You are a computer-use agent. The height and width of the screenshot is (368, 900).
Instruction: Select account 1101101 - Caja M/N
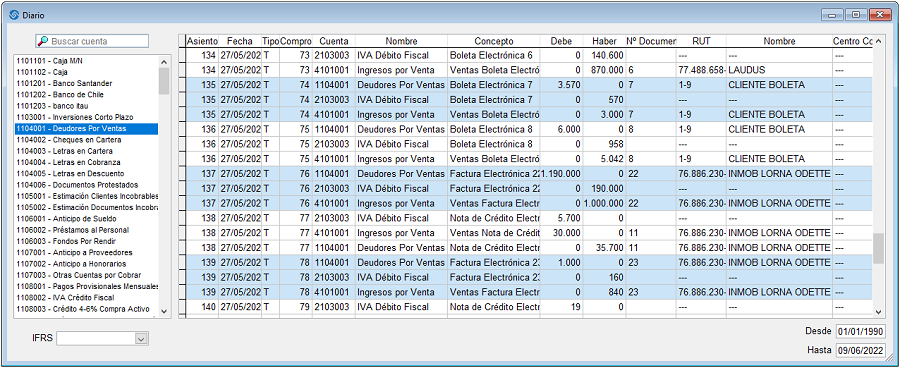tap(86, 61)
